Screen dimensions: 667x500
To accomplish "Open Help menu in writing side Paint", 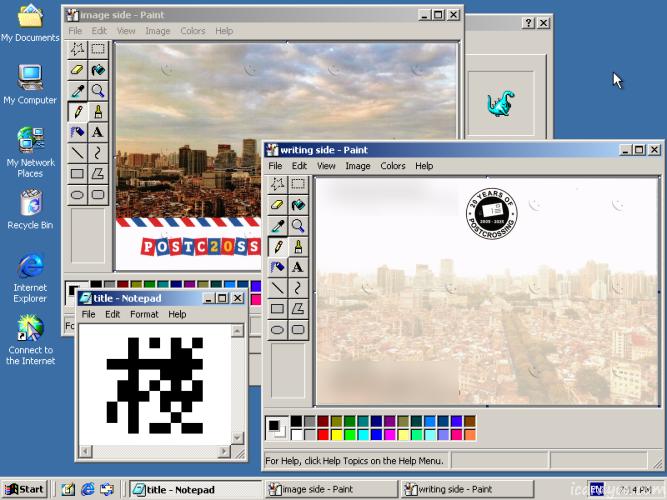I will click(424, 166).
